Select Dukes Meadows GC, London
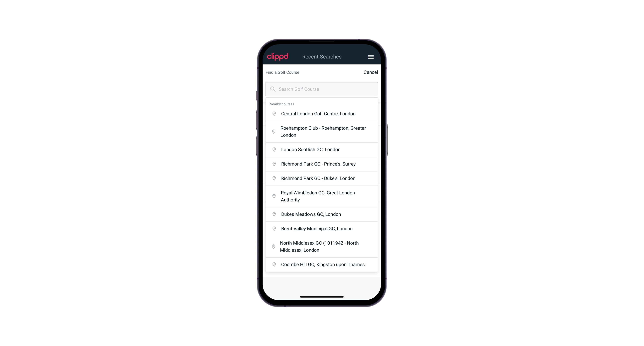The image size is (644, 346). pyautogui.click(x=322, y=214)
